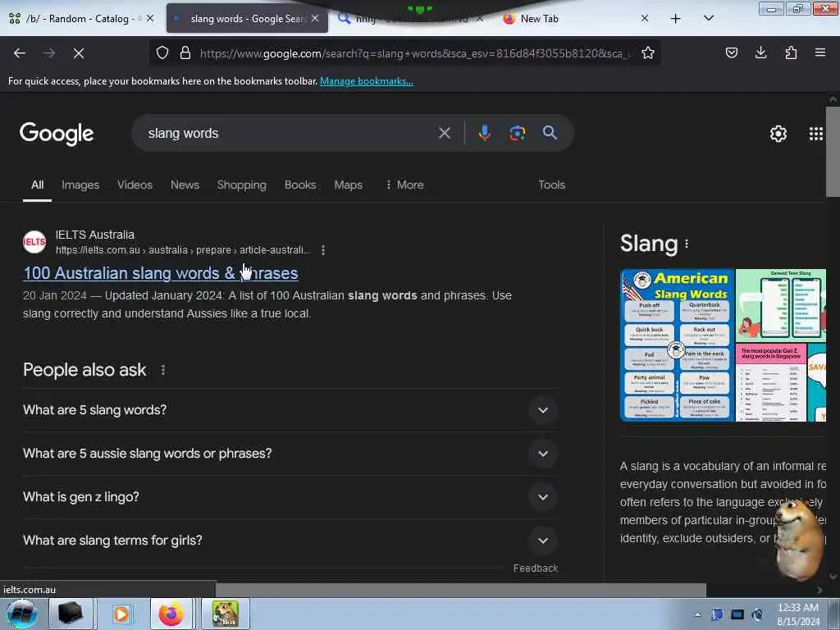Open the search Tools button
This screenshot has width=840, height=630.
[552, 185]
